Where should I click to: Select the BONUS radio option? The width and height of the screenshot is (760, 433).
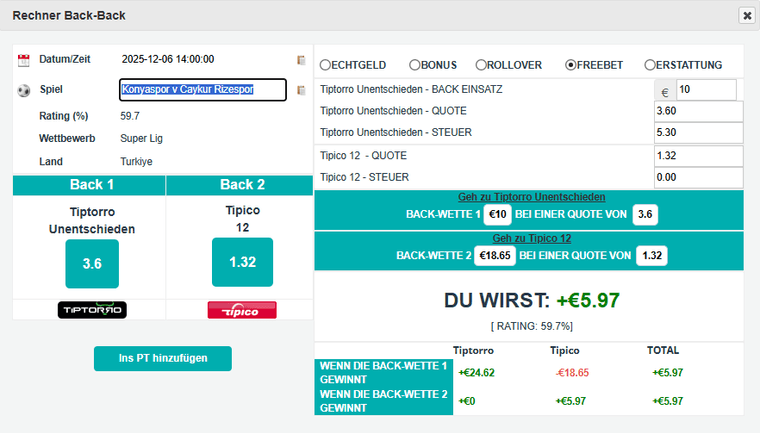click(x=416, y=65)
